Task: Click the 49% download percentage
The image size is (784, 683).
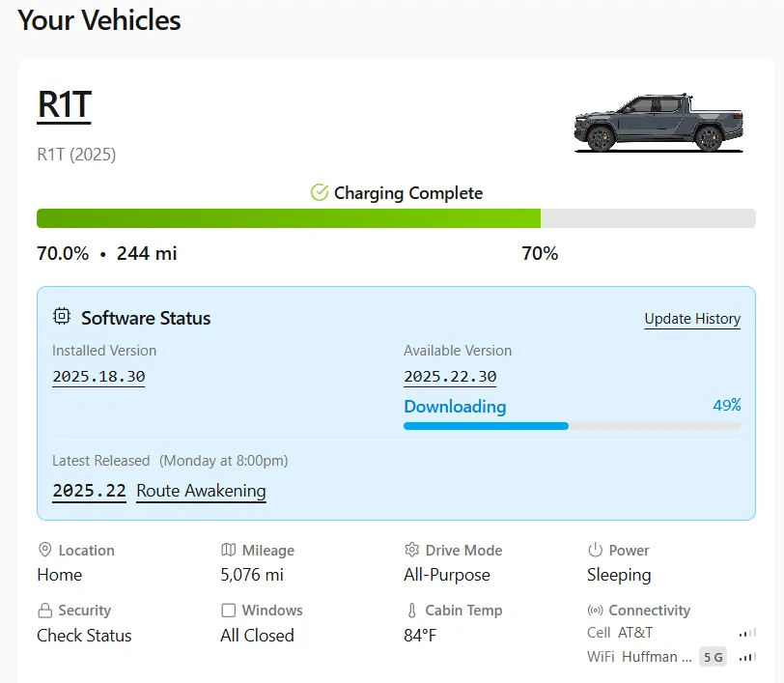Action: tap(727, 405)
